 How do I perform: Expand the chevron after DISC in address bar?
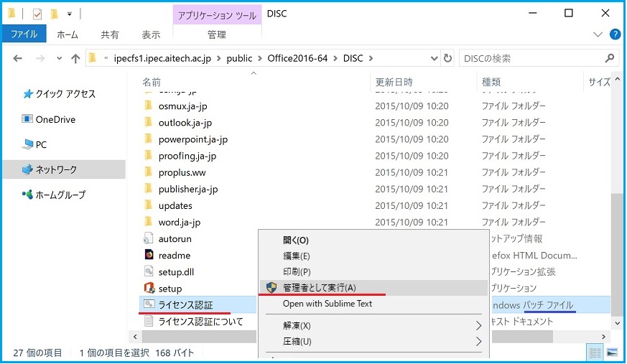(x=371, y=58)
